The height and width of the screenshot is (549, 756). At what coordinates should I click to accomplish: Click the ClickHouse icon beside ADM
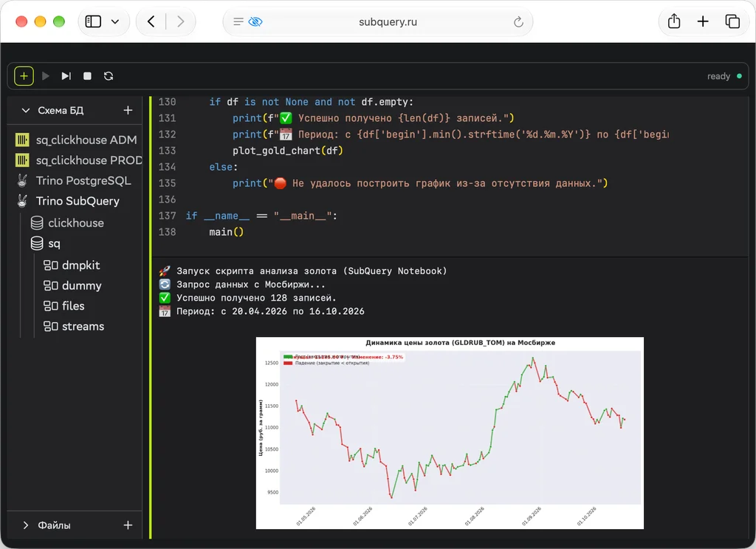click(22, 140)
